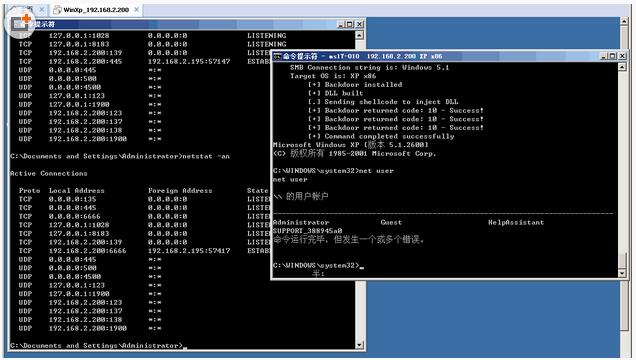Click local address '0.0.0.0:135'
This screenshot has width=636, height=360.
73,199
